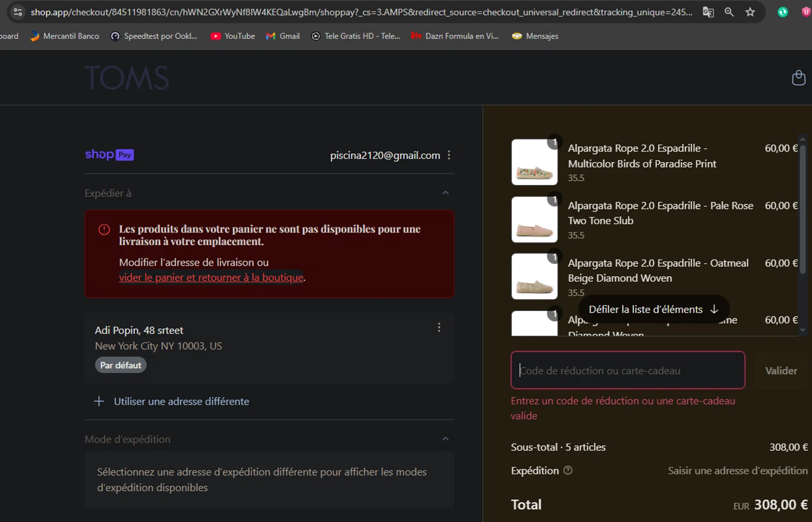Click Multicolor Birds of Paradise espadrille thumbnail
The height and width of the screenshot is (522, 812).
pyautogui.click(x=534, y=162)
